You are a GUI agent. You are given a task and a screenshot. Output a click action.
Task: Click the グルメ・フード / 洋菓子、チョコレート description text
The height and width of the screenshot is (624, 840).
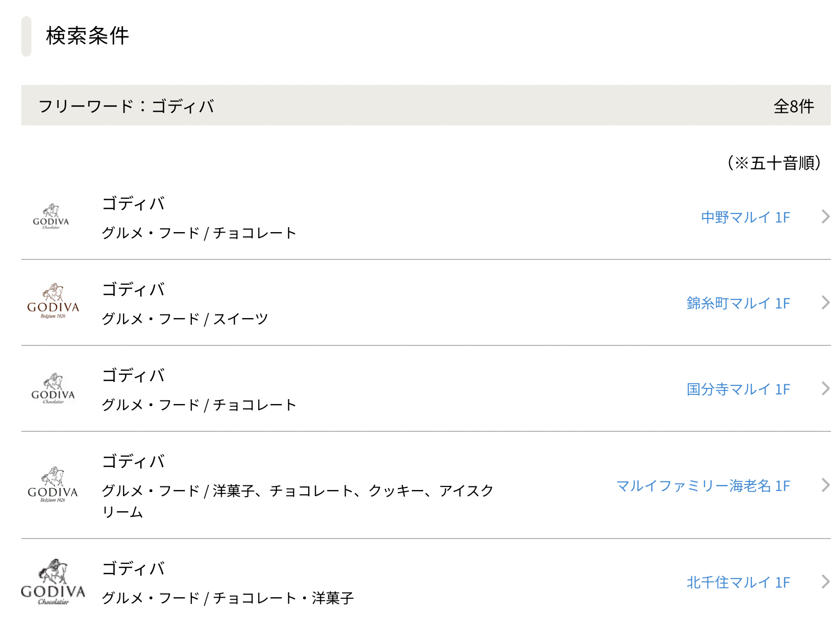298,501
